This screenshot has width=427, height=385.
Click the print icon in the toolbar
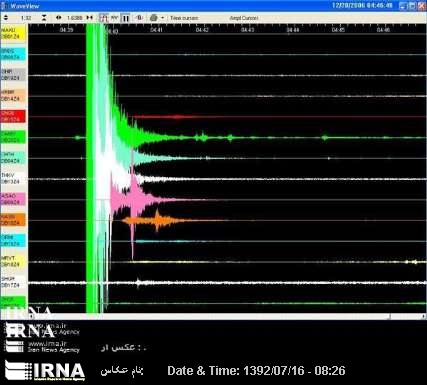(153, 18)
